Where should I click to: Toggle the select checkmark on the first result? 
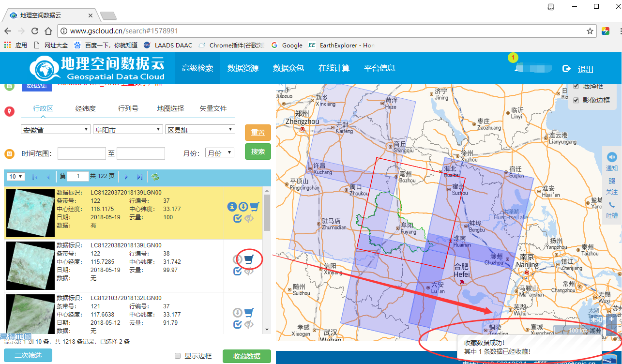pos(237,218)
